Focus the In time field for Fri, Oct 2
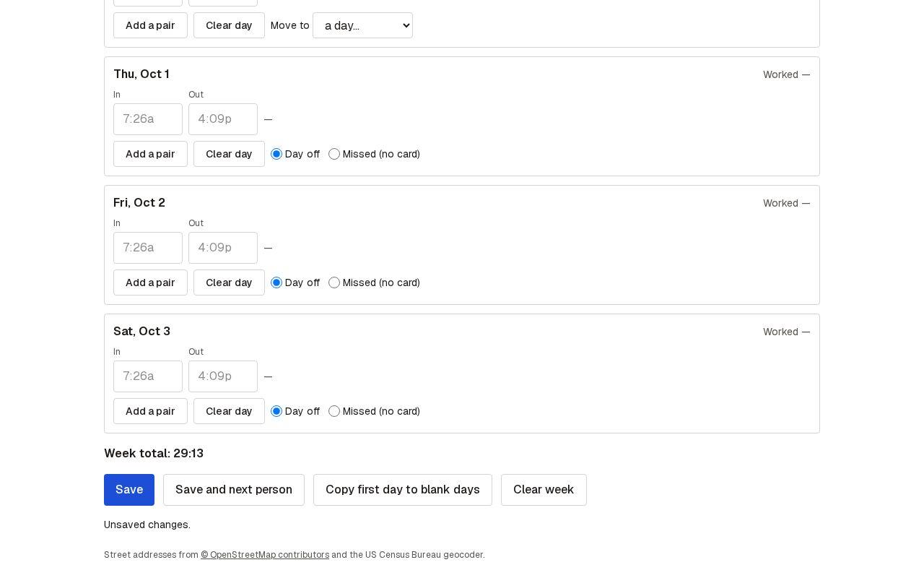The height and width of the screenshot is (578, 924). pyautogui.click(x=148, y=248)
